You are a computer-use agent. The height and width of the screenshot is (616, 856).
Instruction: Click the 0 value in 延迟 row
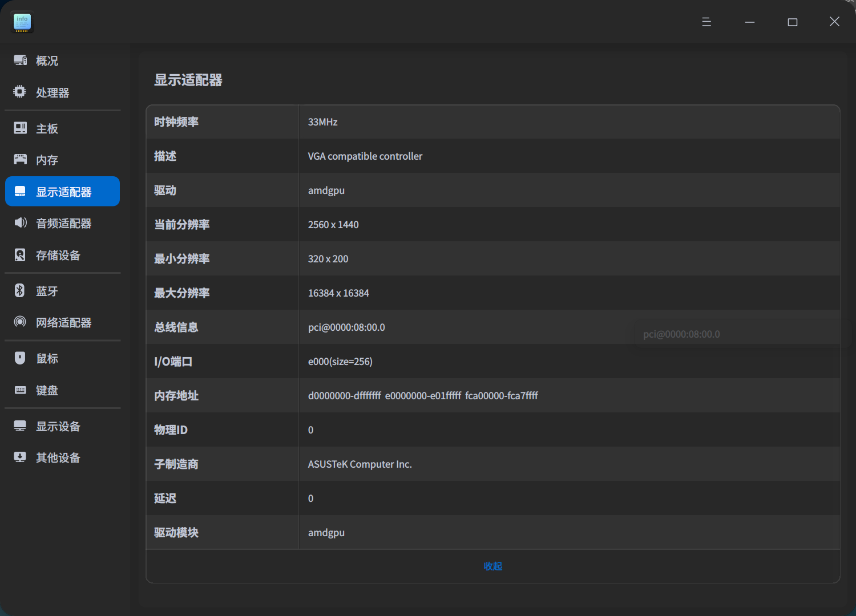[310, 499]
